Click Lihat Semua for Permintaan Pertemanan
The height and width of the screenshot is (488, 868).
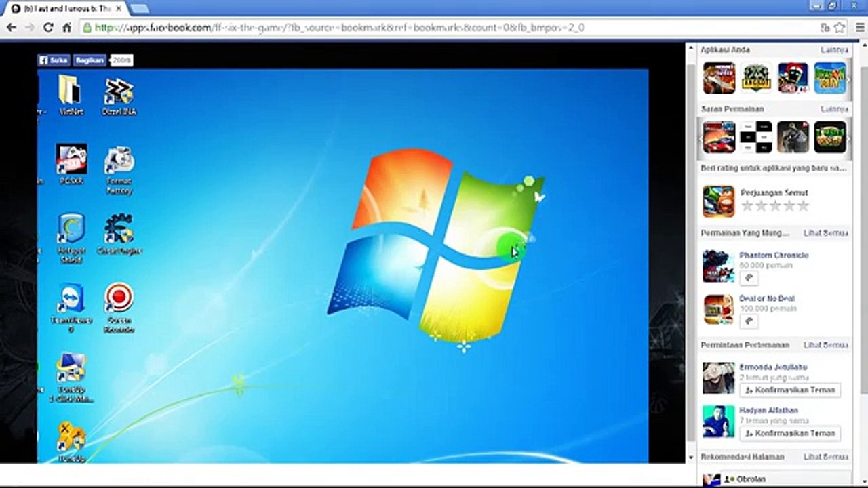[x=826, y=345]
